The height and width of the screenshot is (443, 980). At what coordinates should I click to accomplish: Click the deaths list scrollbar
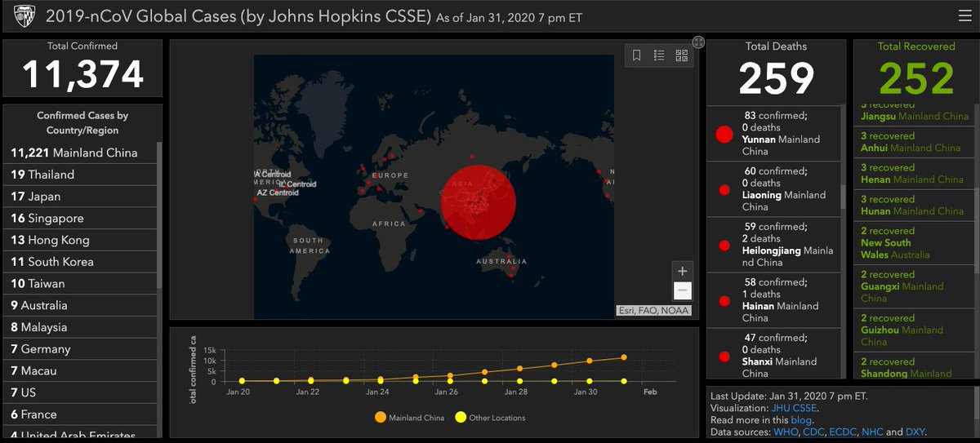pos(843,197)
